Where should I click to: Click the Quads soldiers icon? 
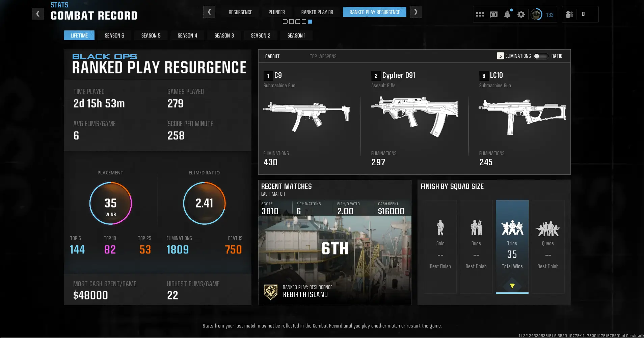tap(548, 228)
